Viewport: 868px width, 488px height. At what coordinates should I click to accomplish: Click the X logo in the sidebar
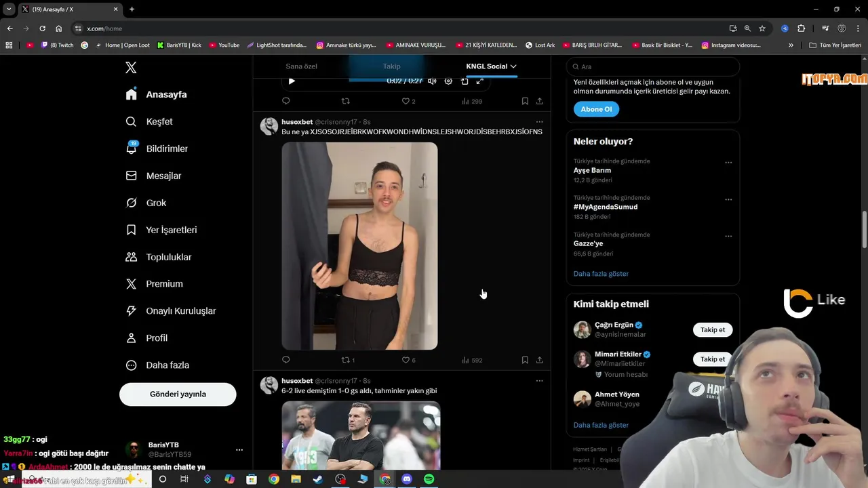131,68
